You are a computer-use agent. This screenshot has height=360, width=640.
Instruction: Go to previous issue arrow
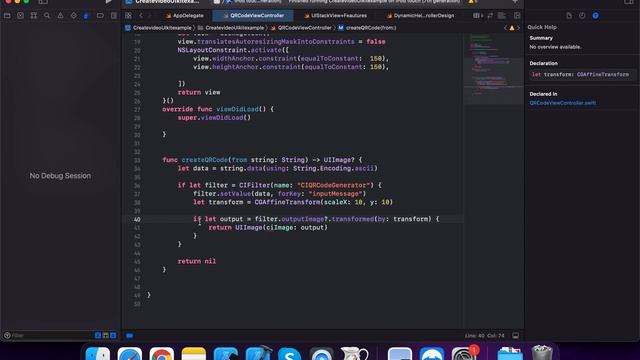coord(505,28)
